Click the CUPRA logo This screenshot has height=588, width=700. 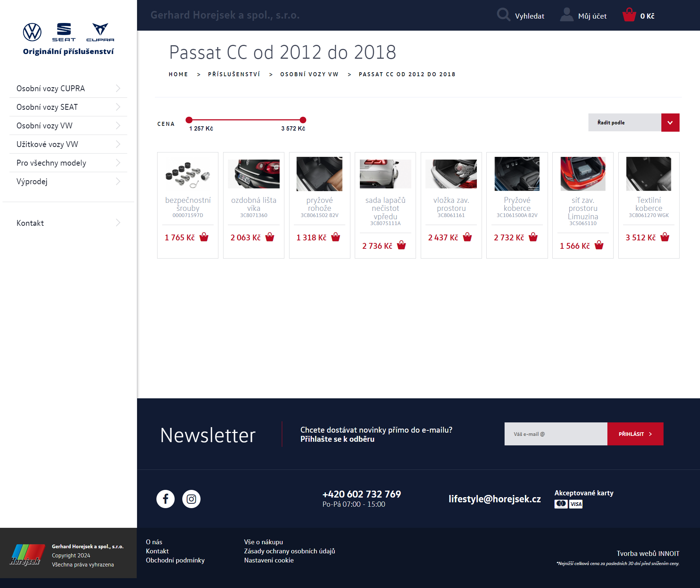click(x=100, y=32)
